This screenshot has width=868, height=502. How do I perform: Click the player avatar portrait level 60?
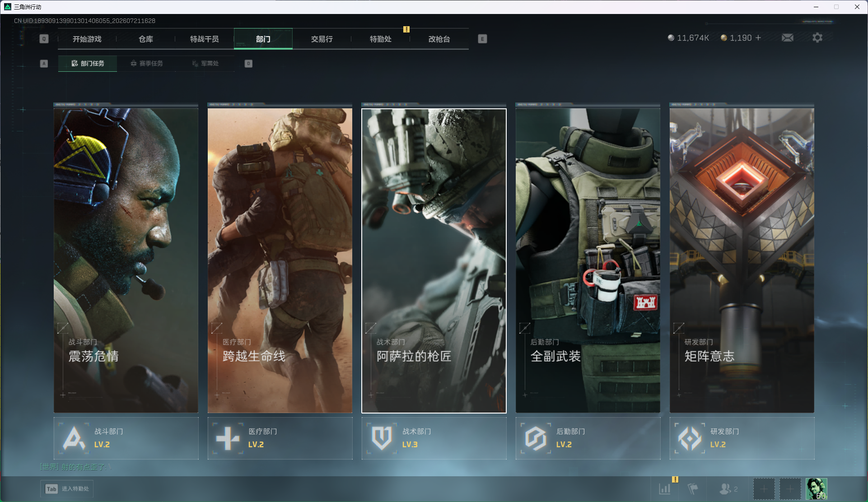pos(817,489)
